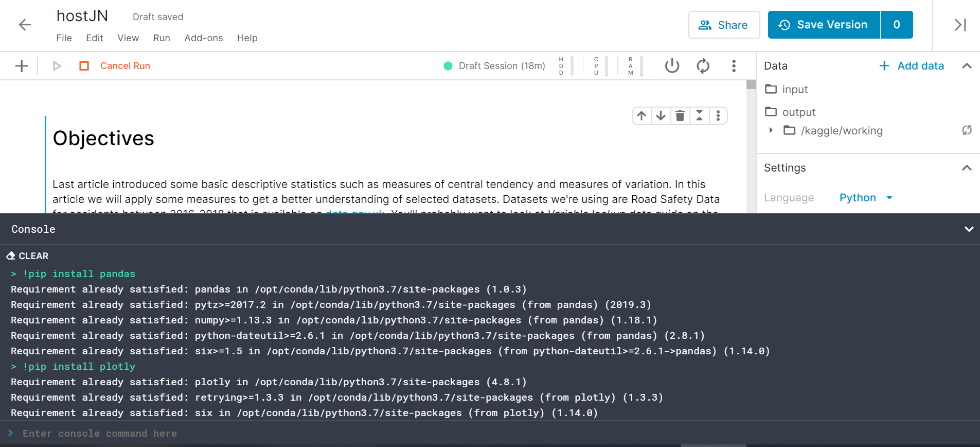980x447 pixels.
Task: Click the console command input field
Action: coord(490,433)
